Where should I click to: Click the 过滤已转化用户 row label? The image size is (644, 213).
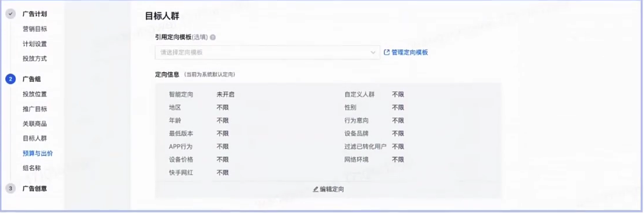pyautogui.click(x=366, y=146)
